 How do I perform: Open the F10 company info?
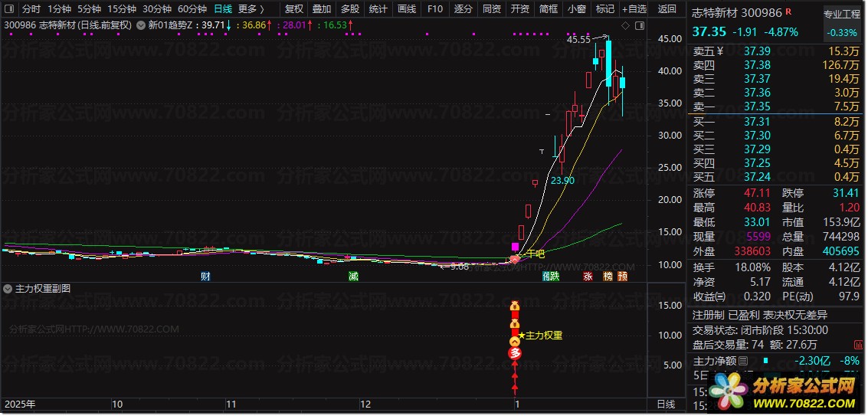pyautogui.click(x=435, y=9)
